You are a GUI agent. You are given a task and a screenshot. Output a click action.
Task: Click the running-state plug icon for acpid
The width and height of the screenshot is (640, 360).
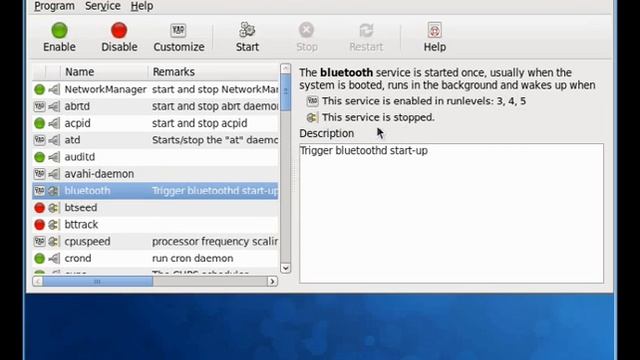(54, 123)
